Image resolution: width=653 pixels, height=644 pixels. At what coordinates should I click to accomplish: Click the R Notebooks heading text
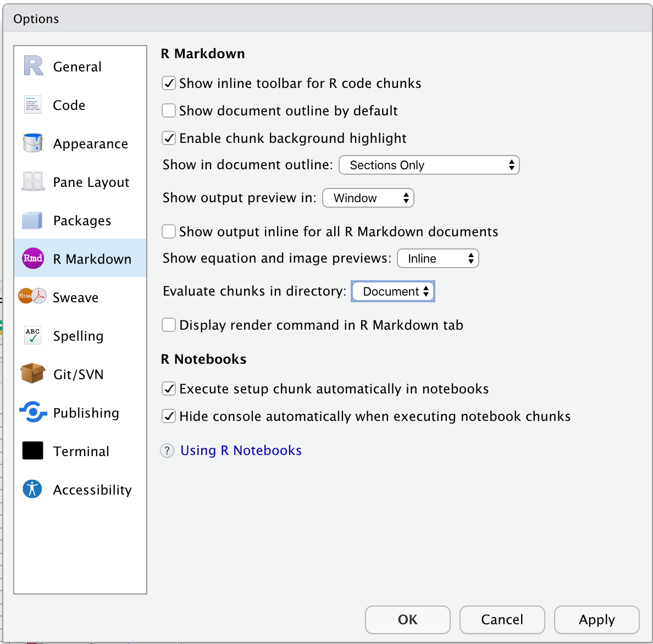coord(203,359)
